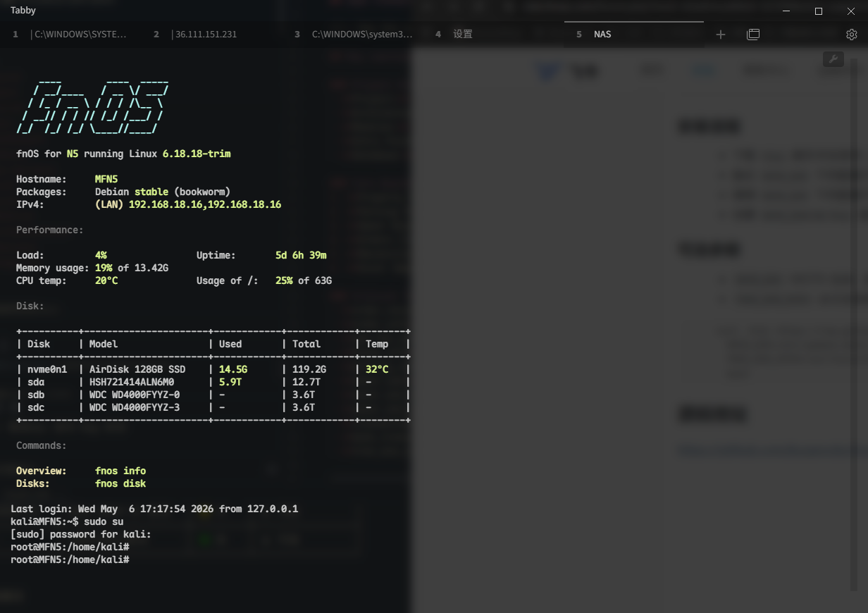Screen dimensions: 868x613
Task: Click the fnOS ASCII art logo
Action: (92, 106)
